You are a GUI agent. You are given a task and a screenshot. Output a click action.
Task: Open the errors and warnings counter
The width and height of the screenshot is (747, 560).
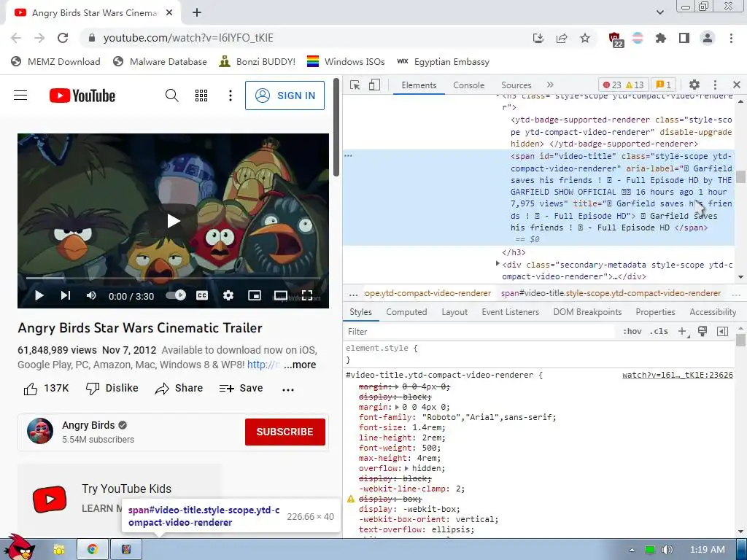coord(622,85)
